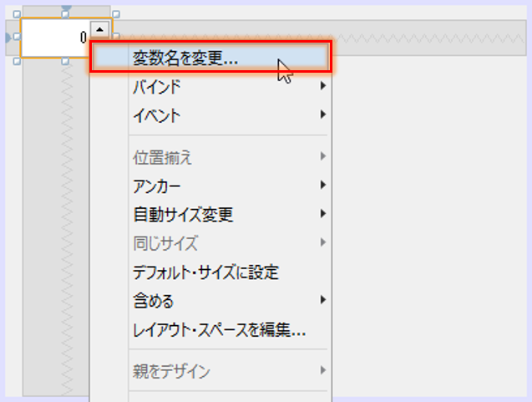Open the アンカー submenu

pos(210,186)
